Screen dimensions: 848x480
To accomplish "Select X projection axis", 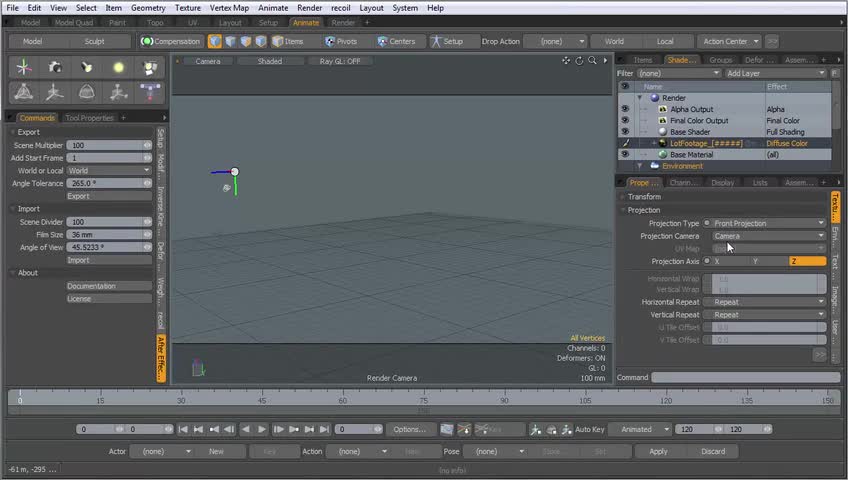I will (x=731, y=261).
